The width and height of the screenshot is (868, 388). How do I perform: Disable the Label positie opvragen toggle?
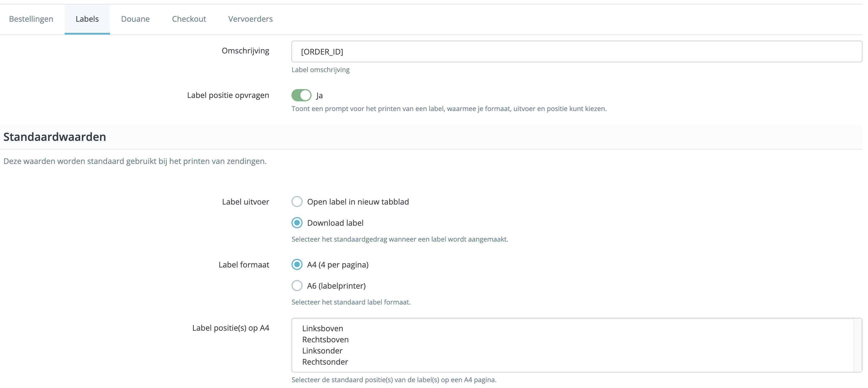point(301,95)
